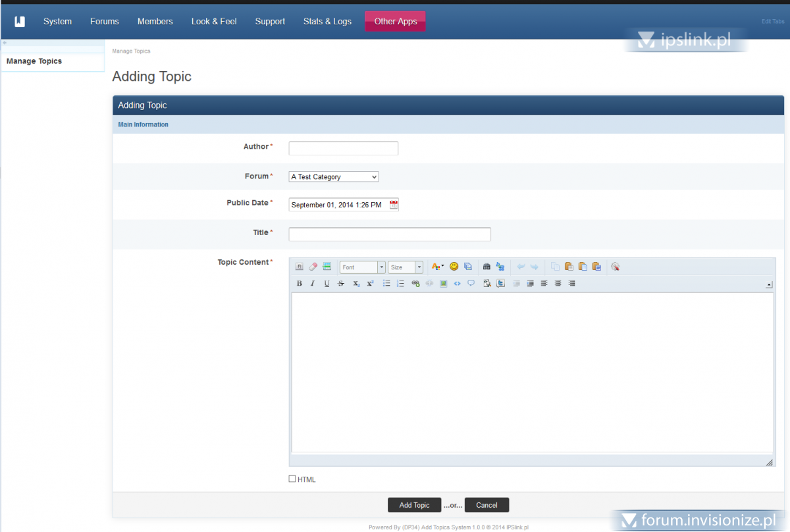Apply underline formatting
This screenshot has height=532, width=790.
[327, 284]
